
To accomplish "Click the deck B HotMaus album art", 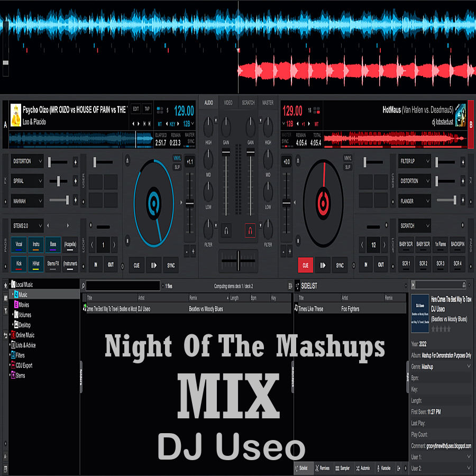I will pos(460,115).
